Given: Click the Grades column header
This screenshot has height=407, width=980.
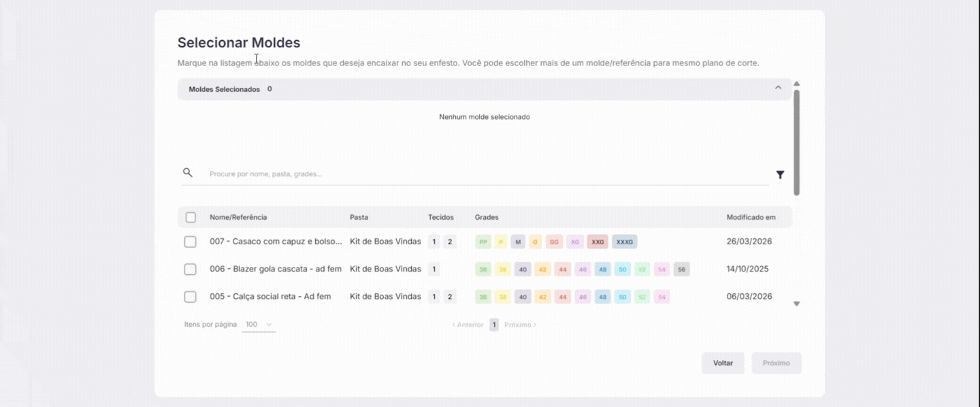Looking at the screenshot, I should tap(487, 217).
